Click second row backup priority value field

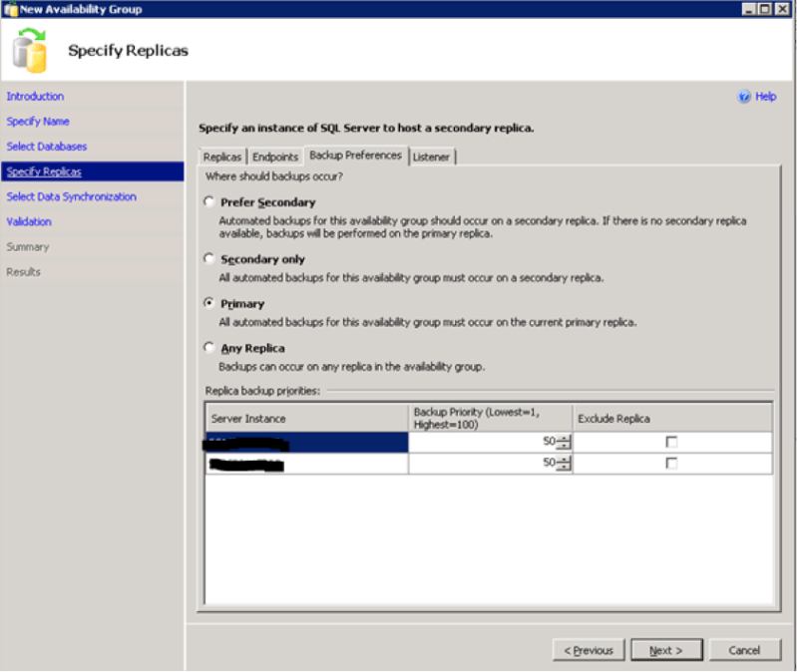click(483, 464)
